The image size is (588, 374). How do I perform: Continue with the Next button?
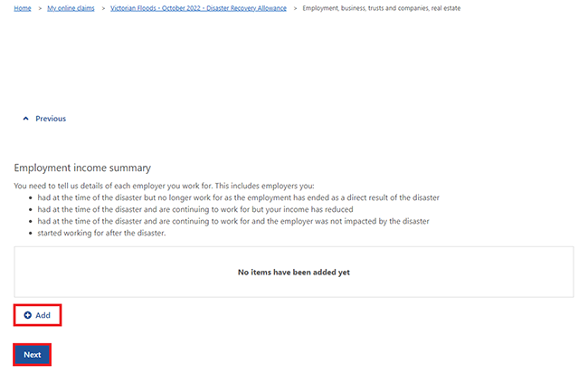(33, 354)
